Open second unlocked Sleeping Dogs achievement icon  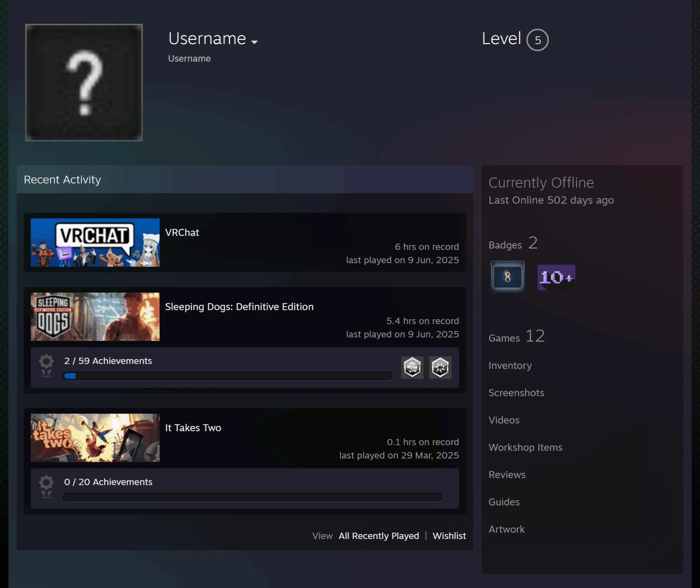[x=440, y=367]
